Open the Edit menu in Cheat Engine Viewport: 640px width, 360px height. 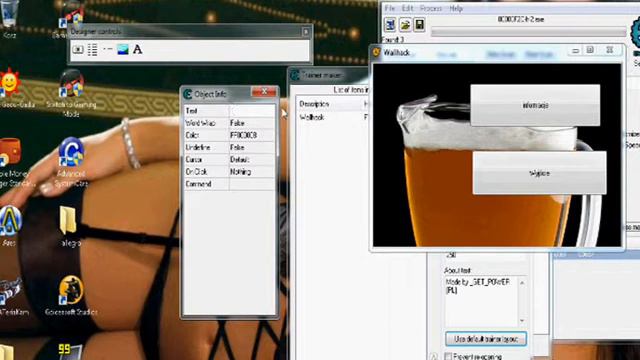[407, 8]
